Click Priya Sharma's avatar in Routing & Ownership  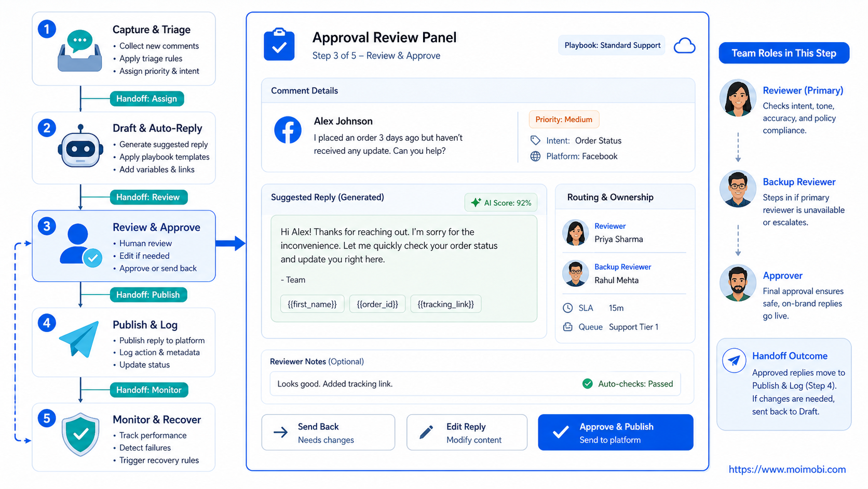(x=576, y=232)
